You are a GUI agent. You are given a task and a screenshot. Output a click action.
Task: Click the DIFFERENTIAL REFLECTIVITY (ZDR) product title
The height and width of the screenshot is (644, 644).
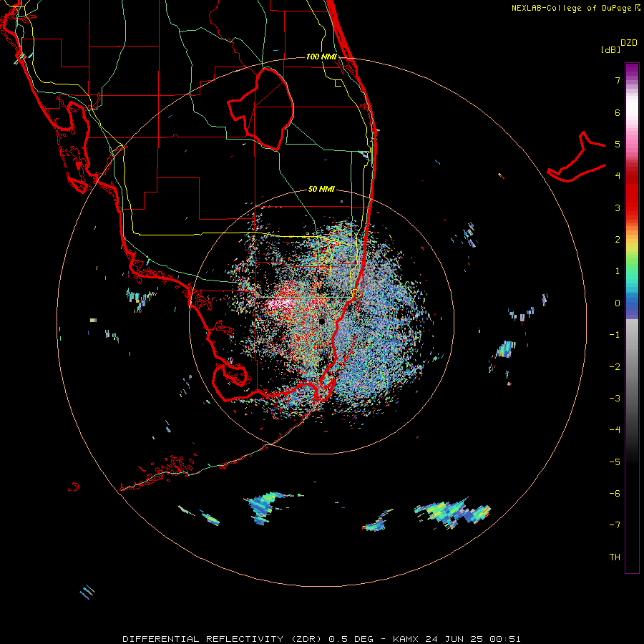click(223, 639)
